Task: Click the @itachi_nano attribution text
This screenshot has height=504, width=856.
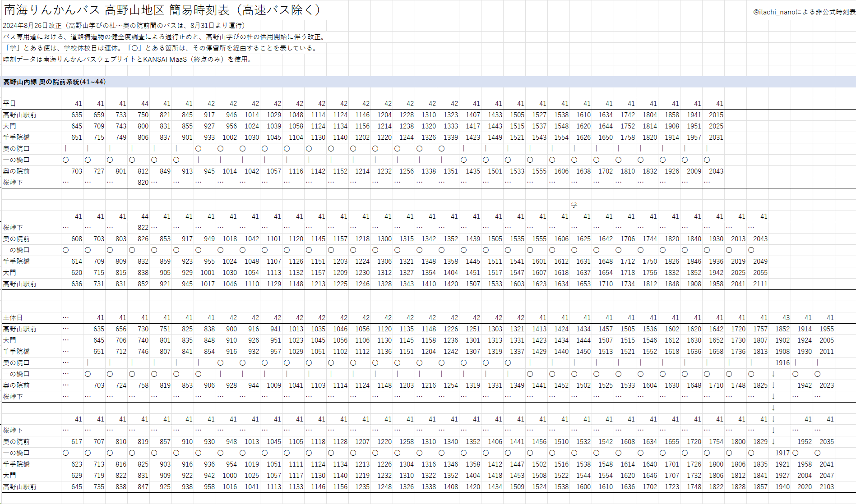Action: point(804,12)
